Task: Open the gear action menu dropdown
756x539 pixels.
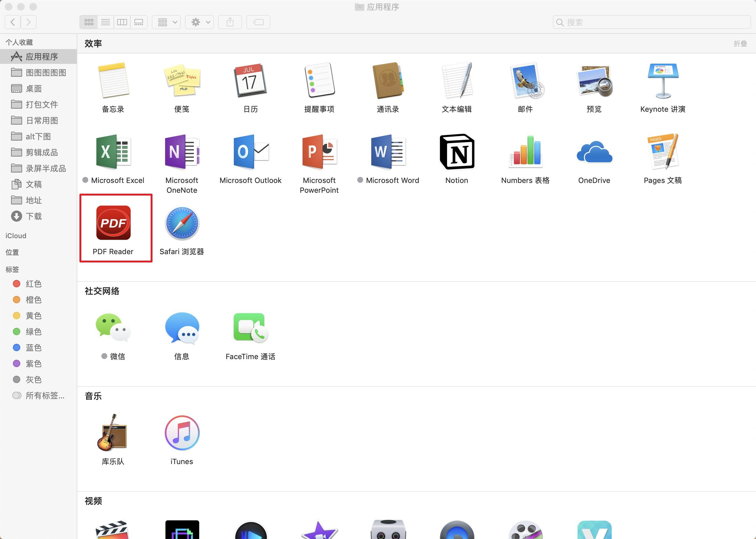Action: click(x=199, y=22)
